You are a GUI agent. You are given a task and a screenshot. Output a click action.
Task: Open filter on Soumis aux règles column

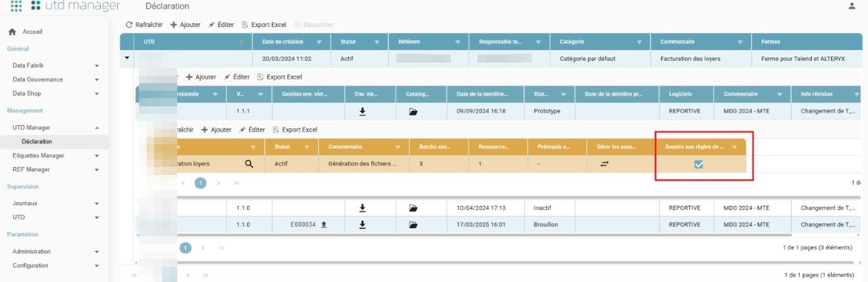(735, 147)
